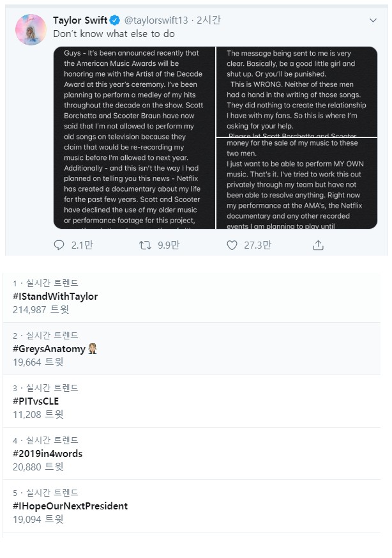This screenshot has width=392, height=558.
Task: Like the tweet with the heart icon
Action: point(232,245)
